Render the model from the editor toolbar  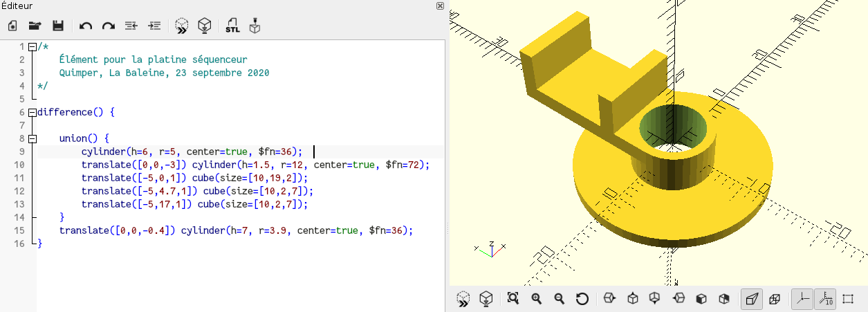[204, 26]
